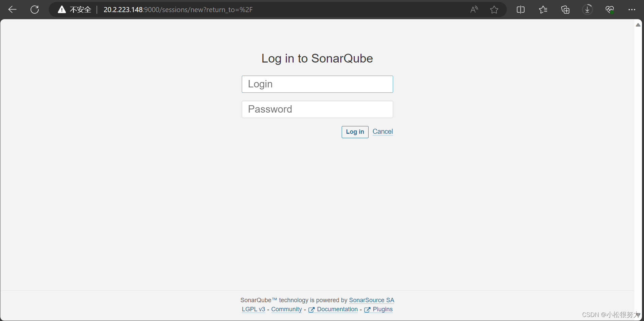The height and width of the screenshot is (321, 644).
Task: Open the browser settings and more menu
Action: point(632,10)
